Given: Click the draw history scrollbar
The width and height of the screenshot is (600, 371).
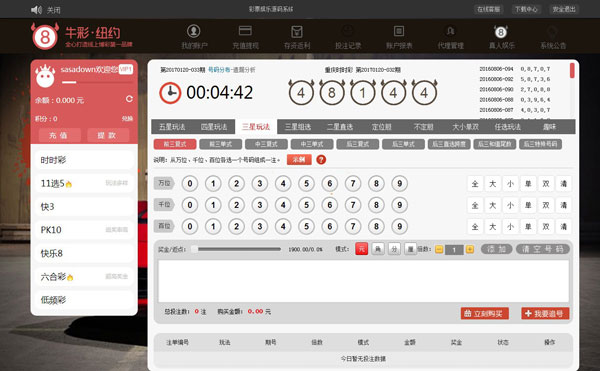Looking at the screenshot, I should [572, 71].
